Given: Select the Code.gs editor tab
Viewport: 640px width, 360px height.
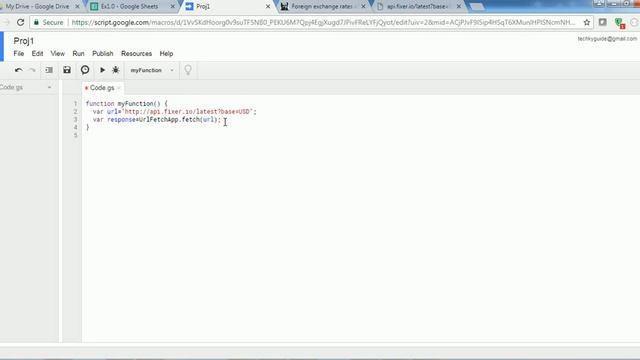Looking at the screenshot, I should [102, 88].
